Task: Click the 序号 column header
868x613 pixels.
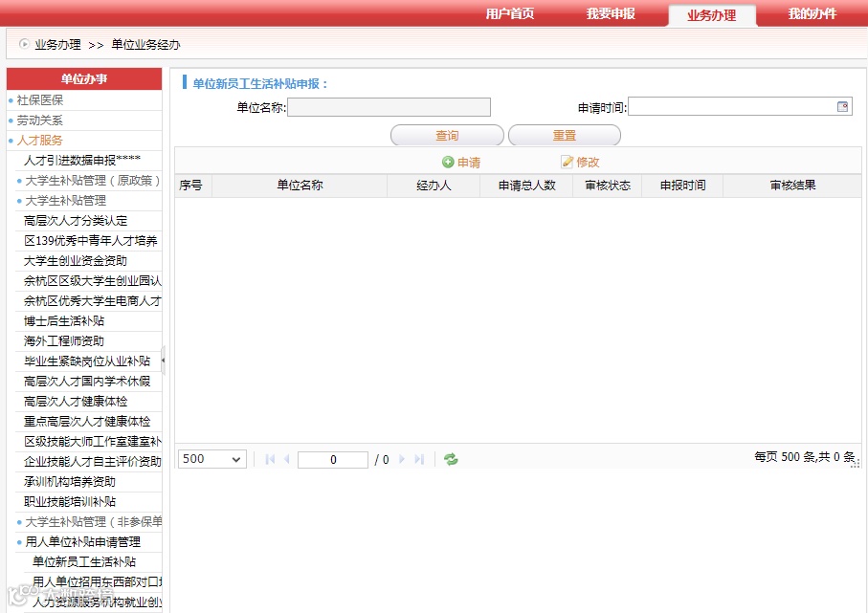Action: pos(192,186)
